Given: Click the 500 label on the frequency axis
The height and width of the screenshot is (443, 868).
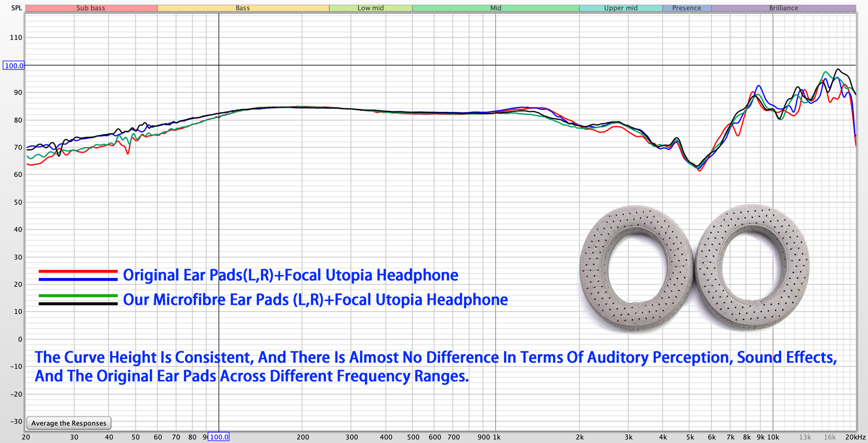Looking at the screenshot, I should 413,437.
